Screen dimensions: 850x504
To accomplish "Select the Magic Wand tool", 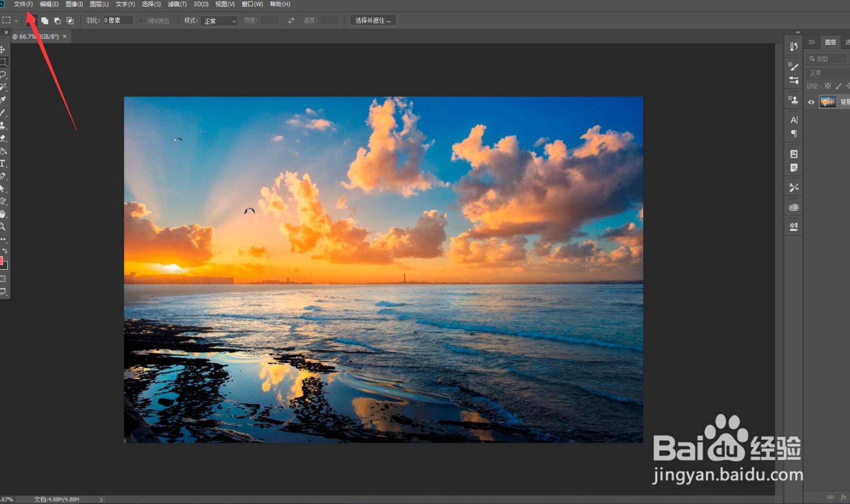I will coord(3,87).
